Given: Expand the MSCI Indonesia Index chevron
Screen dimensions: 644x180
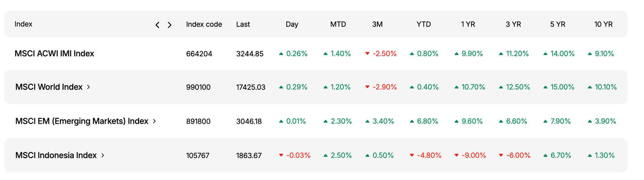Looking at the screenshot, I should coord(103,155).
